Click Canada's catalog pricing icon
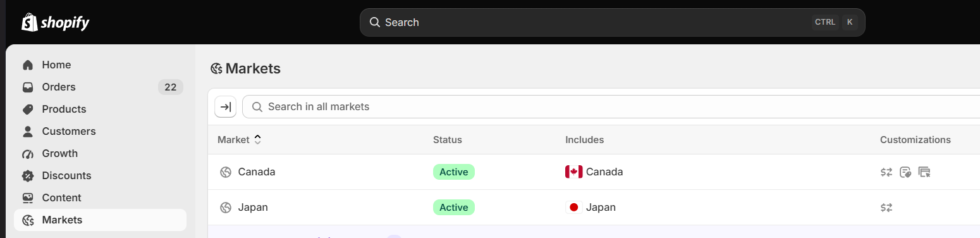Image resolution: width=980 pixels, height=238 pixels. (x=905, y=172)
